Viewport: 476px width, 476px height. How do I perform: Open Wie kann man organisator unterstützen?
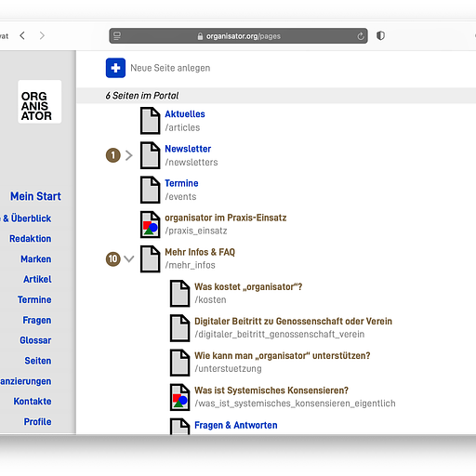pyautogui.click(x=283, y=356)
